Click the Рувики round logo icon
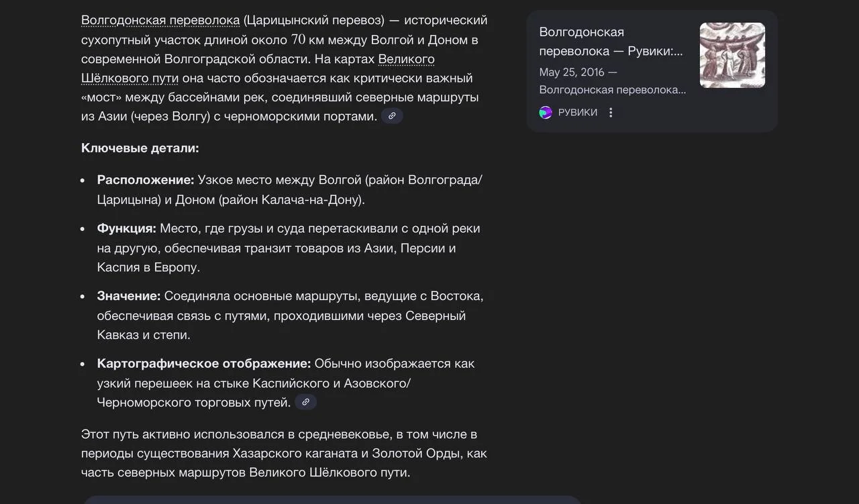 (546, 113)
